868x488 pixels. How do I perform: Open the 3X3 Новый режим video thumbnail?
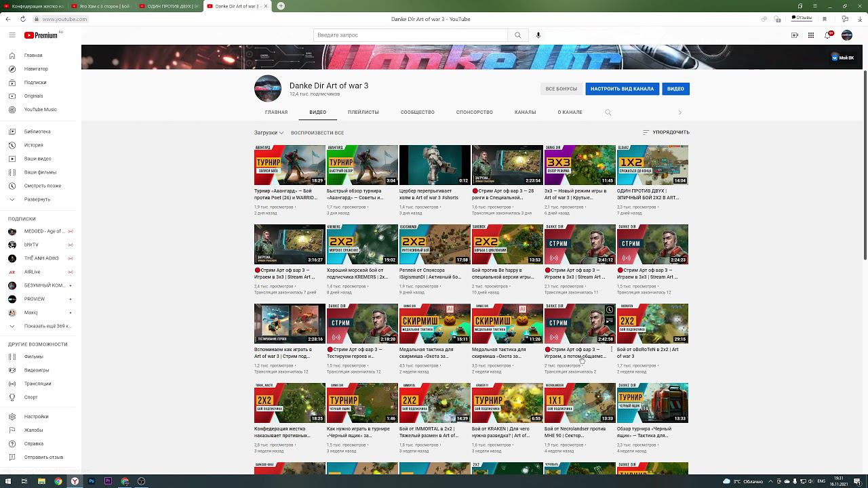point(580,165)
